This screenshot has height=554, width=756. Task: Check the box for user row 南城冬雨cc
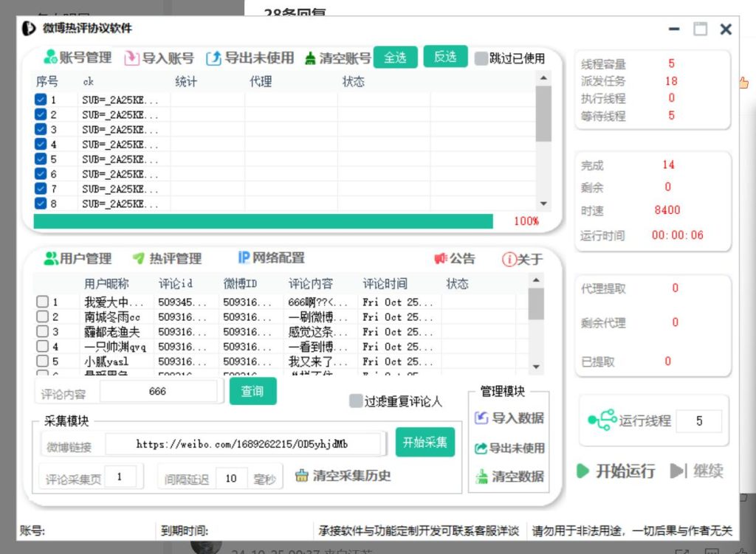43,316
